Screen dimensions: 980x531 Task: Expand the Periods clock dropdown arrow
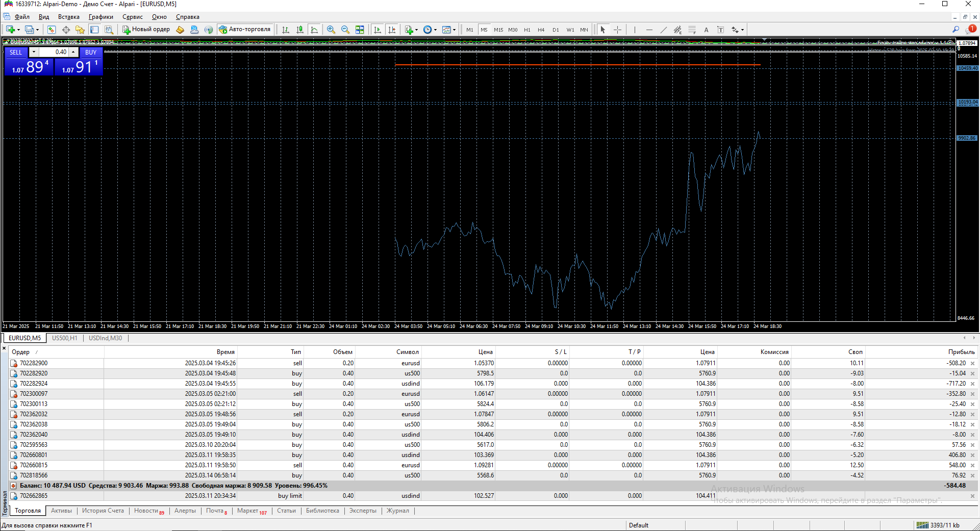pyautogui.click(x=435, y=30)
